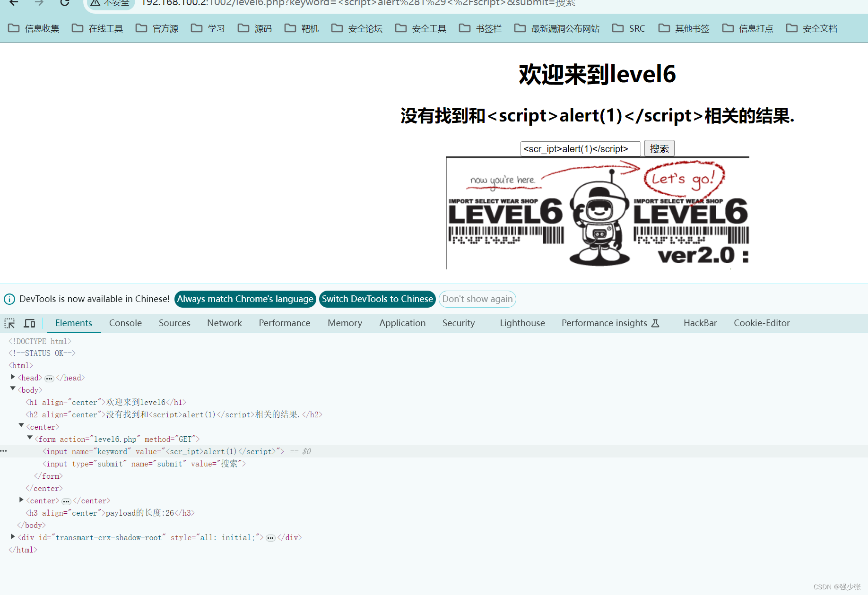Expand the head element ellipsis
868x595 pixels.
coord(49,378)
